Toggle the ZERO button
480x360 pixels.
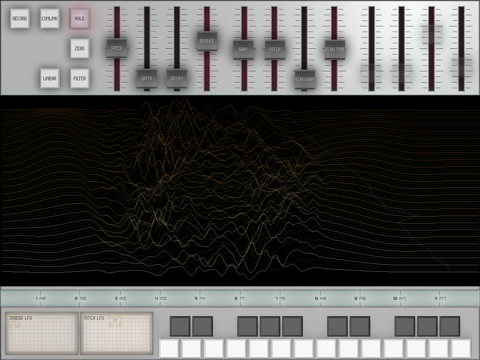click(x=80, y=49)
